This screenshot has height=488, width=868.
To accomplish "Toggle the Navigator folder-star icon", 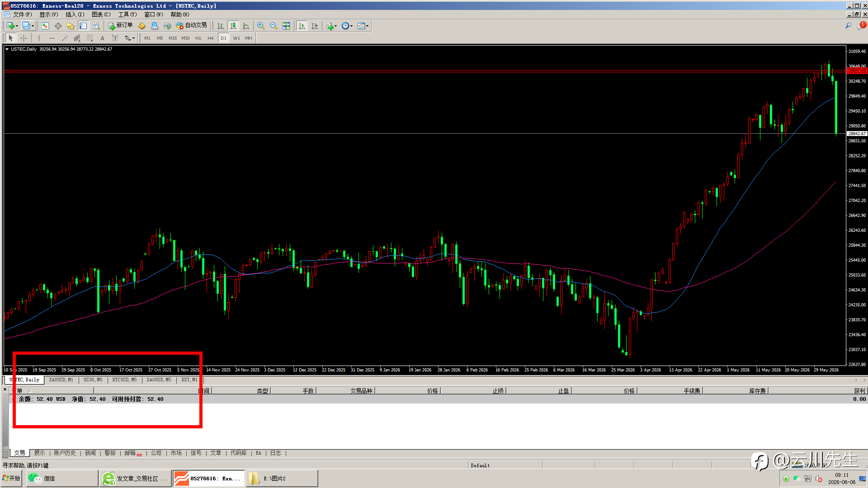I will coord(71,26).
